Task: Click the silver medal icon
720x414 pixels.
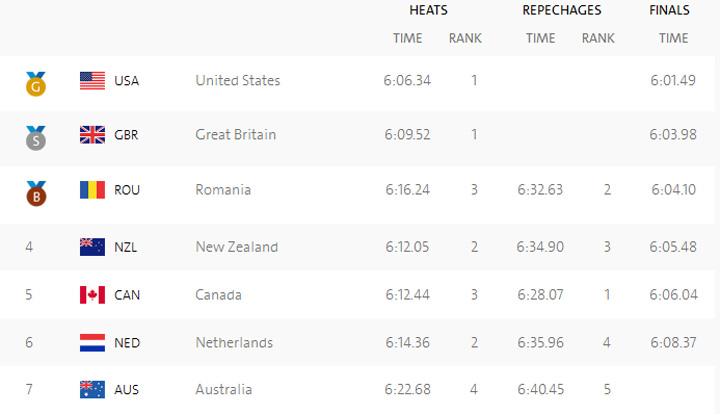Action: point(35,137)
